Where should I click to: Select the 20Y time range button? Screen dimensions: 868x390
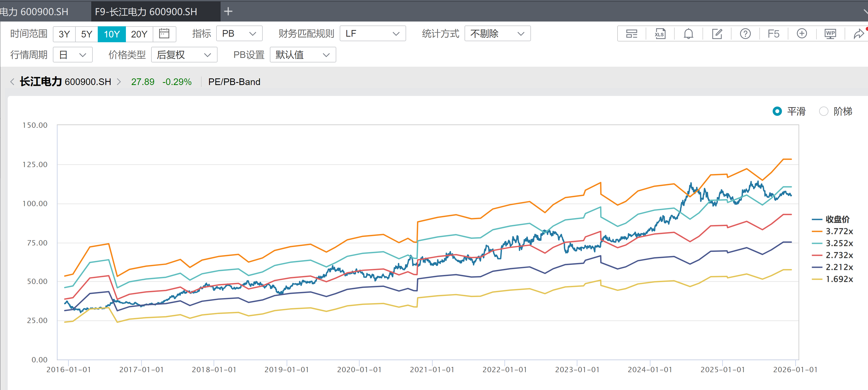[x=139, y=34]
